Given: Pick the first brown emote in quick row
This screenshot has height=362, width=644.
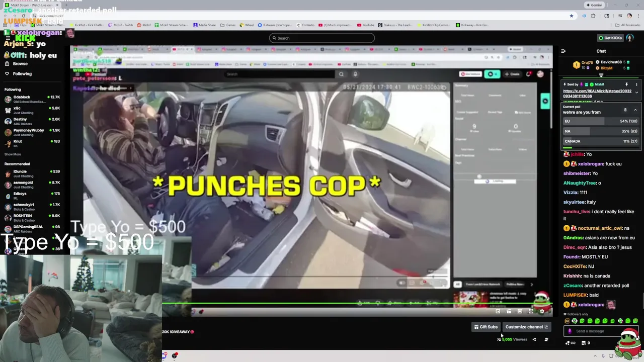Looking at the screenshot, I should tap(568, 321).
